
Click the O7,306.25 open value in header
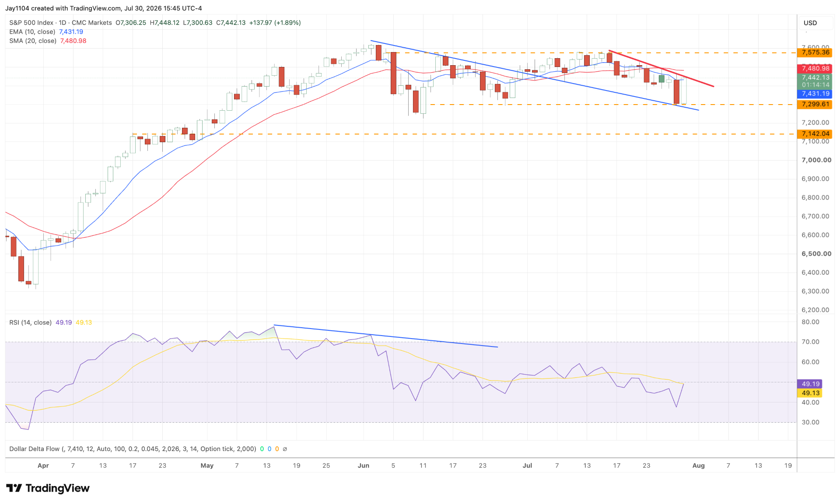click(131, 23)
